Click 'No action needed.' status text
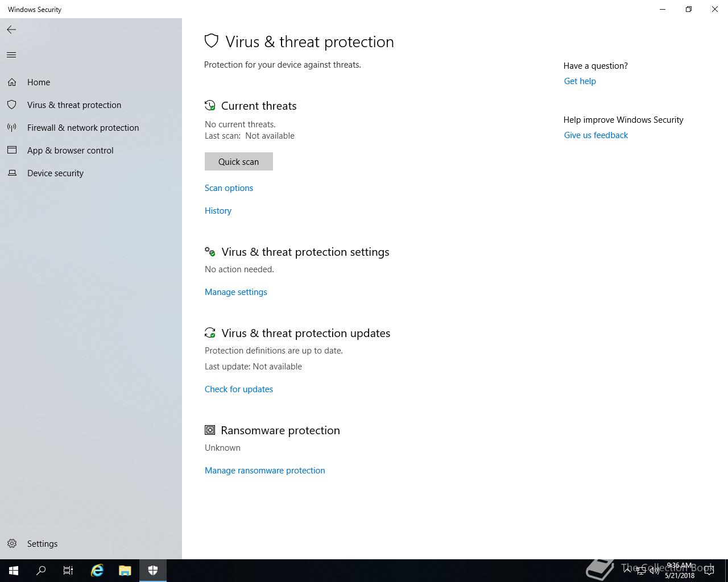The height and width of the screenshot is (582, 728). (x=239, y=269)
